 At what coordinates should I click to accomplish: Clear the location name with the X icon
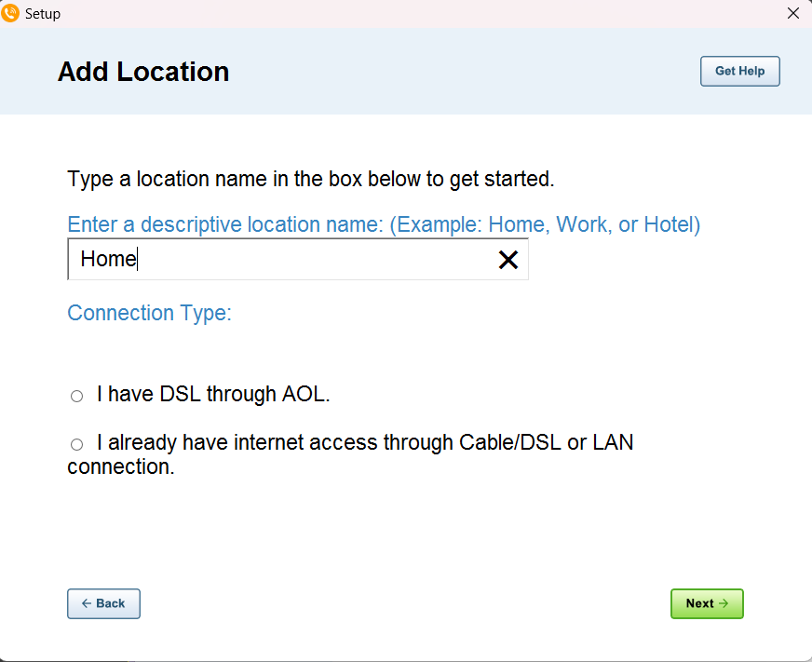point(508,260)
